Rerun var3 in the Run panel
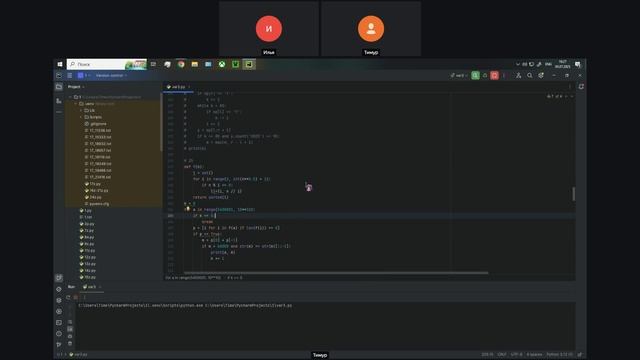Screen dimensions: 640x360 (68, 297)
